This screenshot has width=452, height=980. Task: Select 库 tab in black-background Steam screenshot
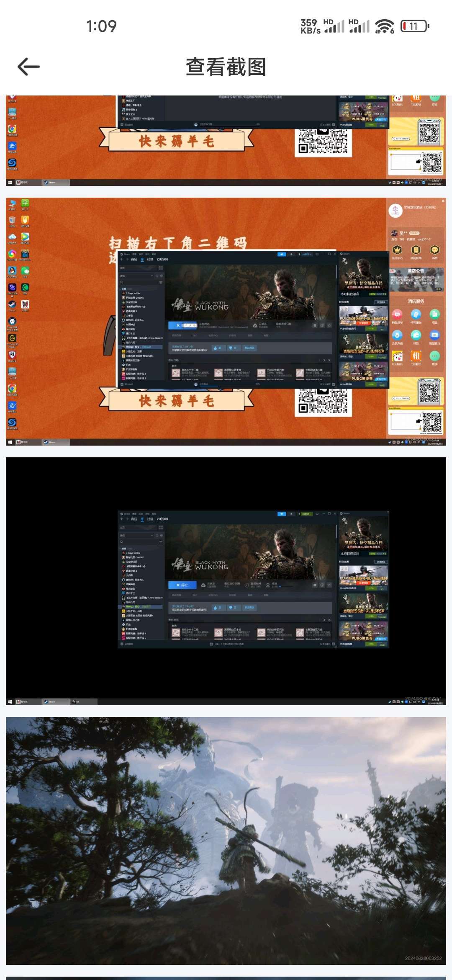(142, 519)
